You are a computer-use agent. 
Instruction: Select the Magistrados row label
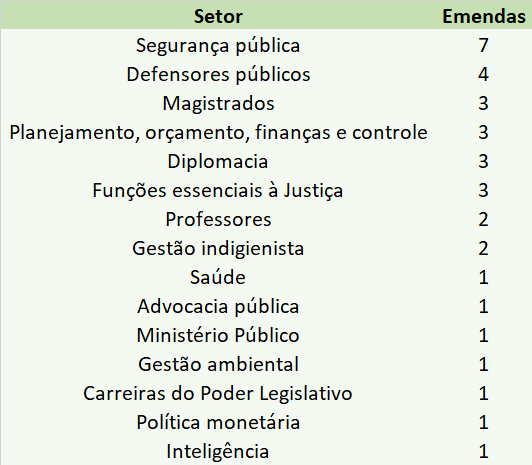[218, 103]
